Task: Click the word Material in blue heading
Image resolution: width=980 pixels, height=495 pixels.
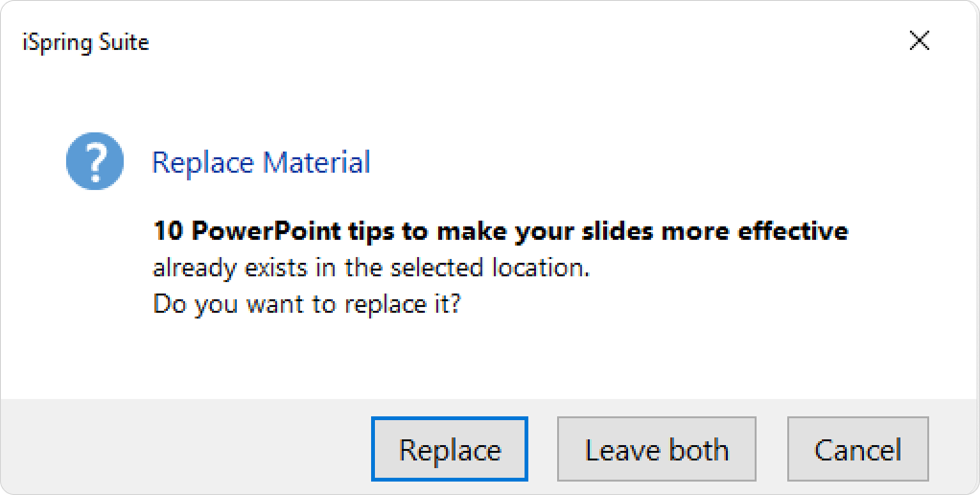Action: (316, 162)
